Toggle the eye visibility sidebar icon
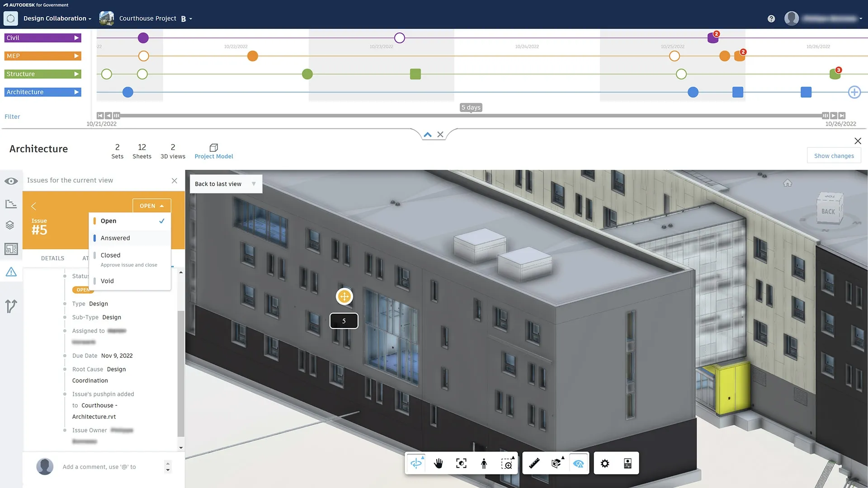The width and height of the screenshot is (868, 488). 11,181
